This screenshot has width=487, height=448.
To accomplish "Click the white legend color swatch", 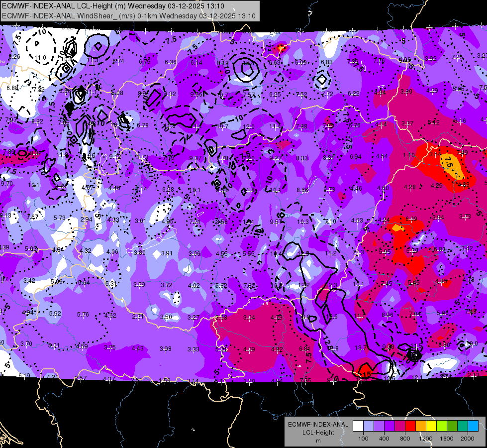I will coord(358,426).
